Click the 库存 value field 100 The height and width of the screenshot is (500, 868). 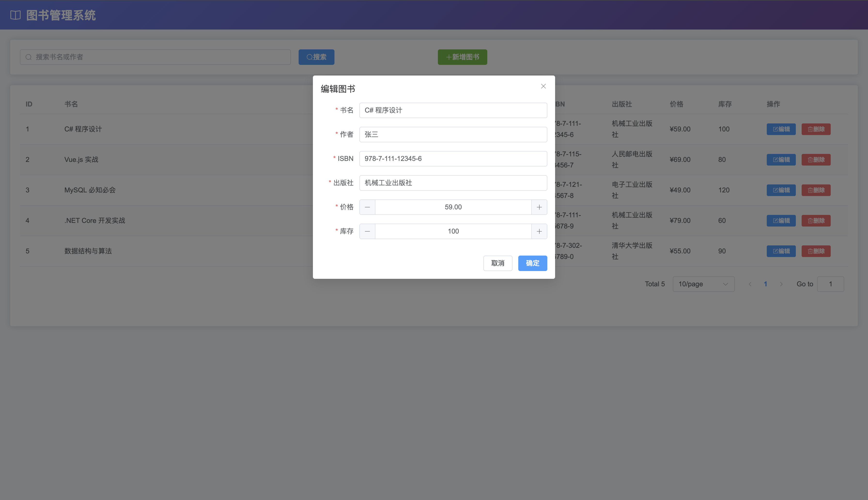pos(453,231)
